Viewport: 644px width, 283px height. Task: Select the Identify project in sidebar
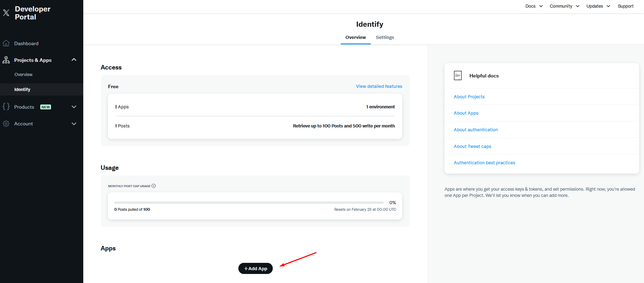42,90
